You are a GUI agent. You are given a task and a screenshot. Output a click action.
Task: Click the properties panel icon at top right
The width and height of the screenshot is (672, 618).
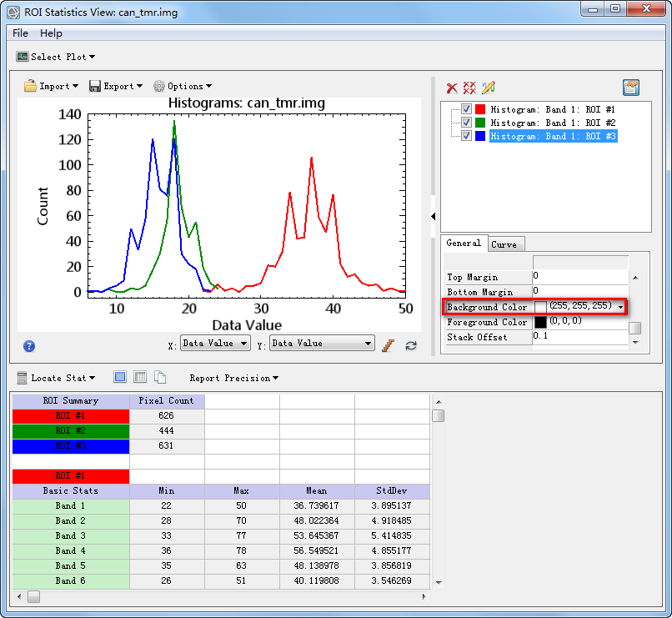(631, 88)
